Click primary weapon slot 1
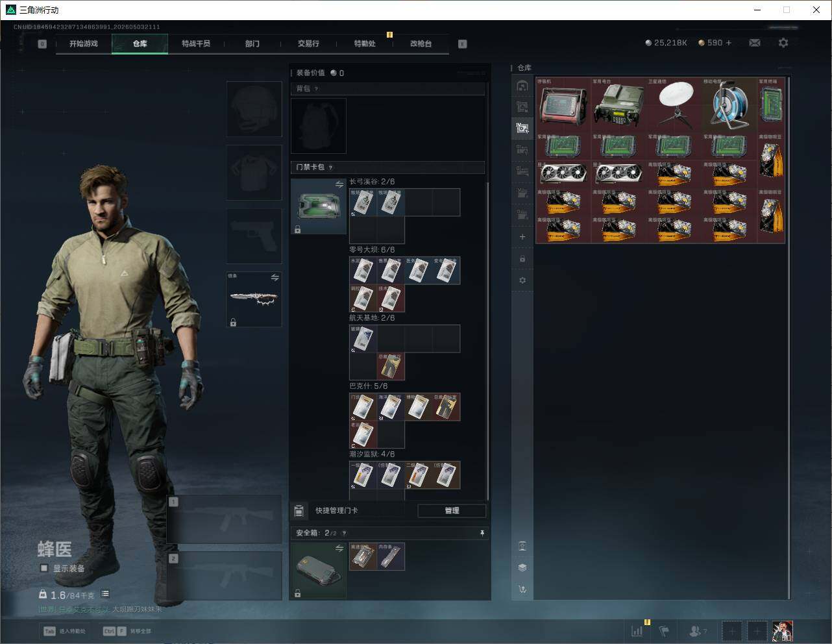The image size is (832, 644). pyautogui.click(x=225, y=519)
